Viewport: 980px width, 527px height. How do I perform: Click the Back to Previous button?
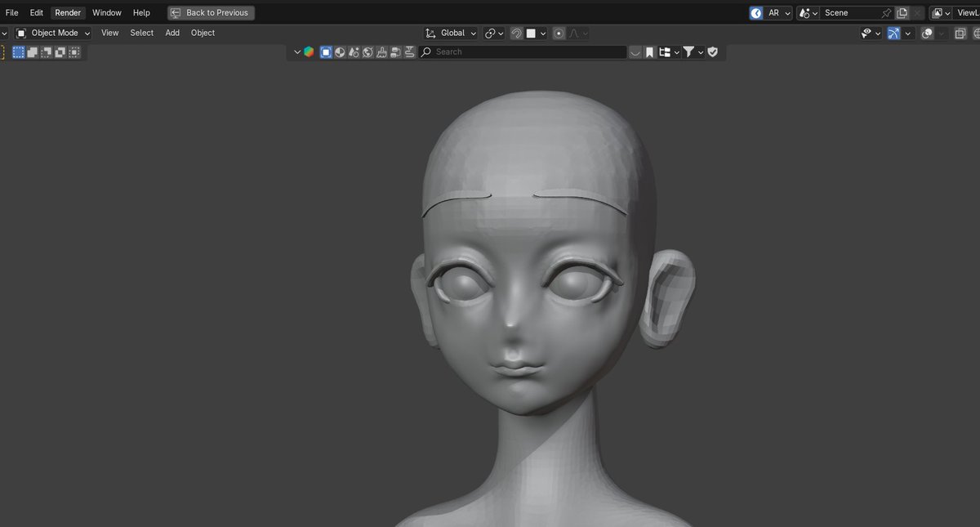tap(211, 12)
